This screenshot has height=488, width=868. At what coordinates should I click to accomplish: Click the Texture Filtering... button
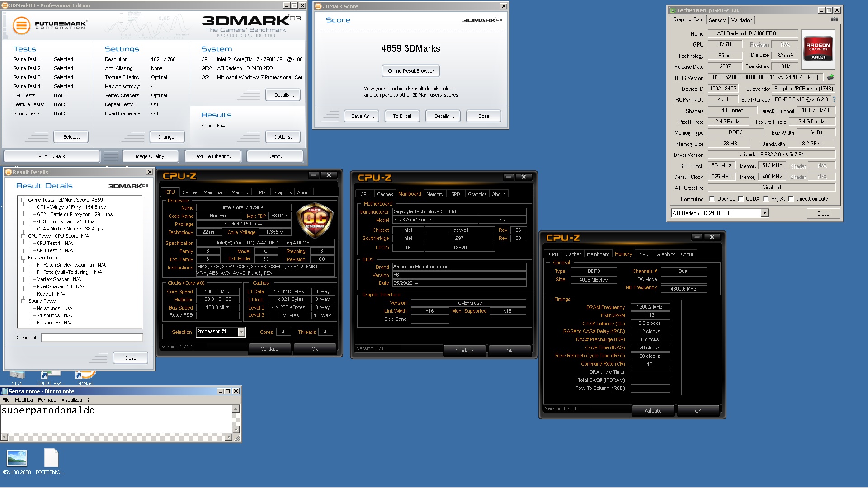point(213,156)
